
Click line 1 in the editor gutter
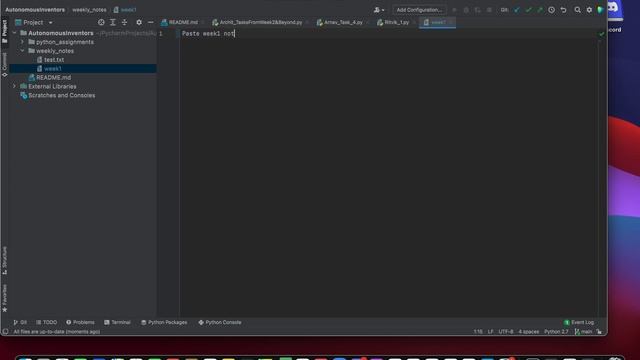(160, 34)
